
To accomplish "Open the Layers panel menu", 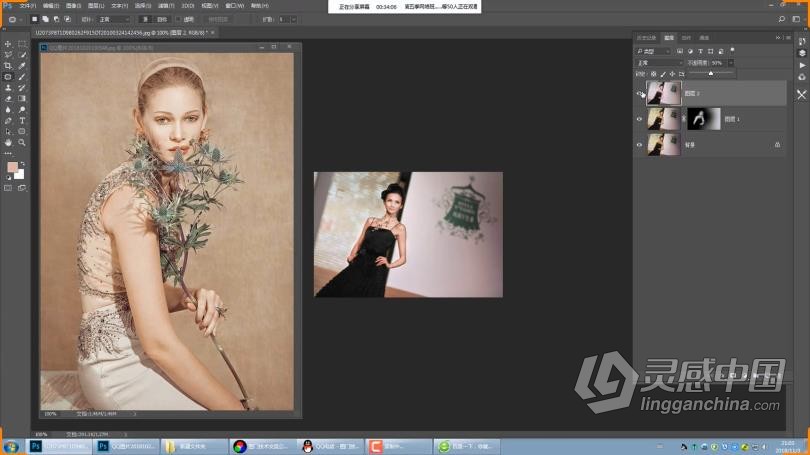I will 788,38.
